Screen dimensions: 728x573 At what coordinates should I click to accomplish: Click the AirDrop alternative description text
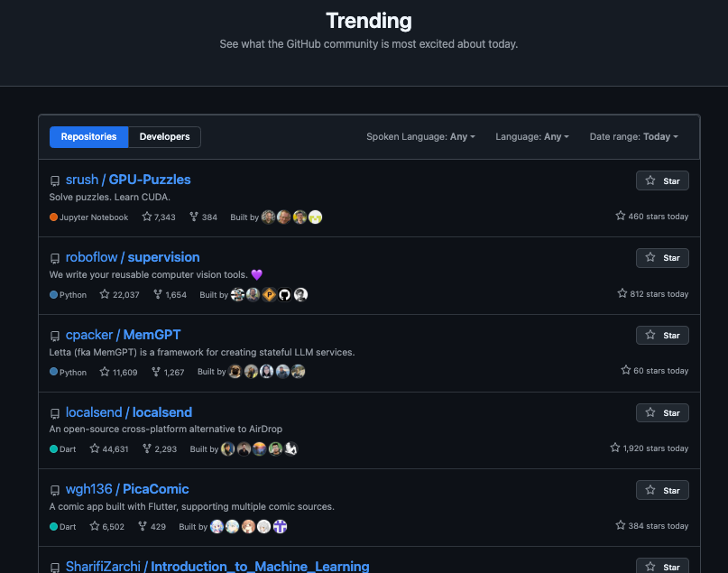pyautogui.click(x=166, y=429)
